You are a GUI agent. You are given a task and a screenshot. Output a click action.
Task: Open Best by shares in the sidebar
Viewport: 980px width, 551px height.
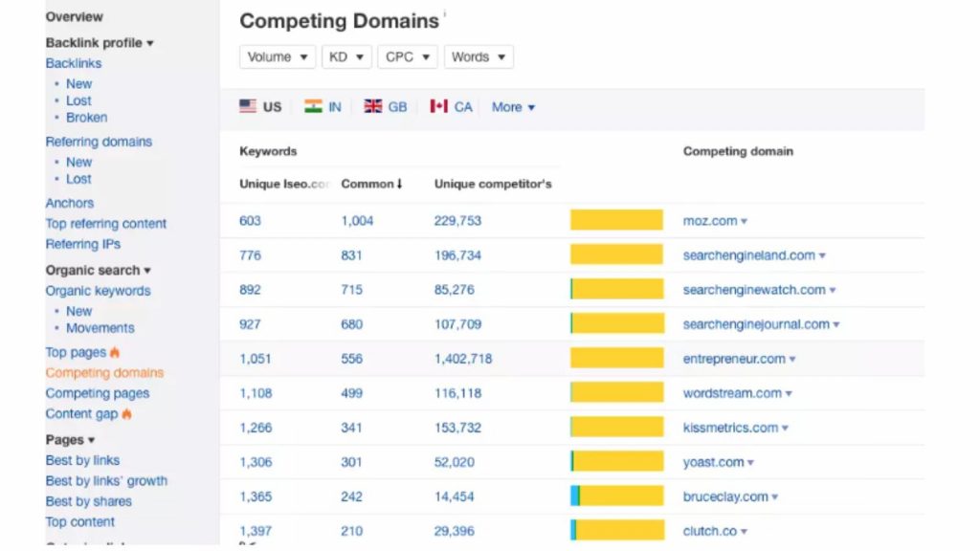89,501
